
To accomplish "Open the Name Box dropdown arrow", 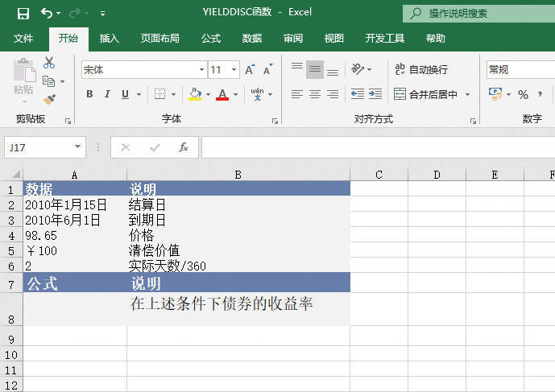I will point(78,147).
